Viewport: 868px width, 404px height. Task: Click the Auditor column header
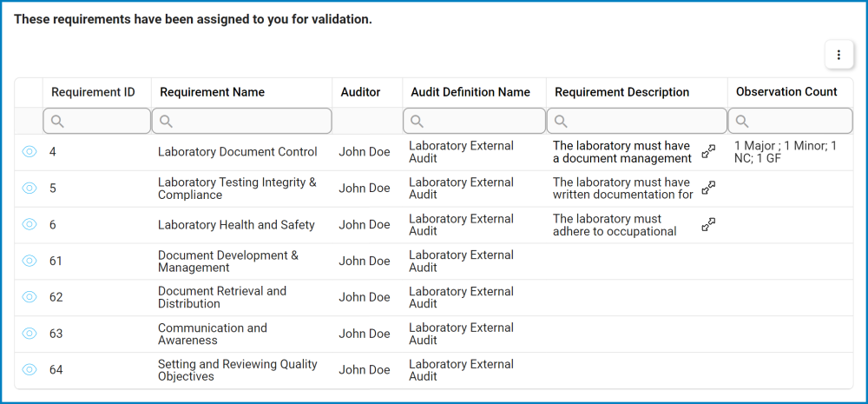tap(360, 92)
